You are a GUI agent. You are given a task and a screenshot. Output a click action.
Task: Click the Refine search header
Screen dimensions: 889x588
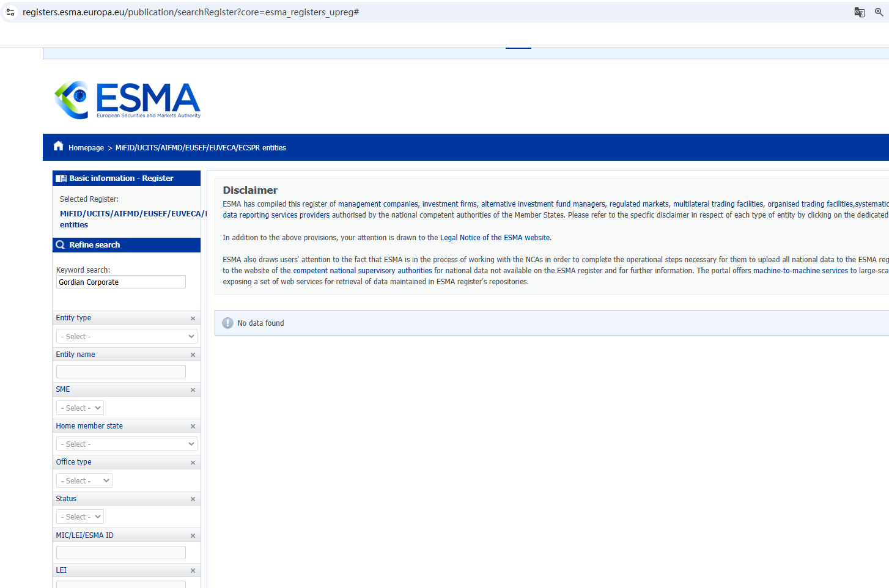(x=127, y=245)
